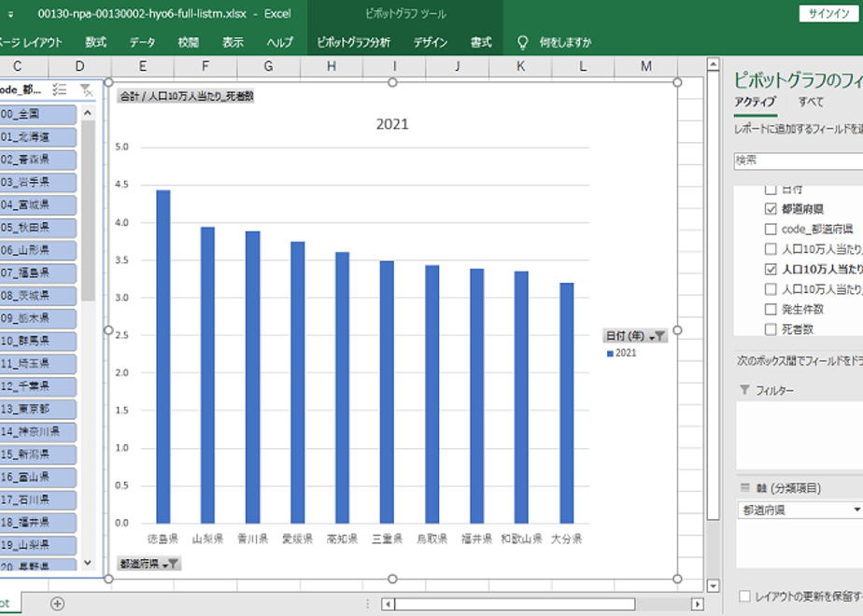Open the 日付 (年) chart filter dropdown
The image size is (863, 616).
point(635,335)
